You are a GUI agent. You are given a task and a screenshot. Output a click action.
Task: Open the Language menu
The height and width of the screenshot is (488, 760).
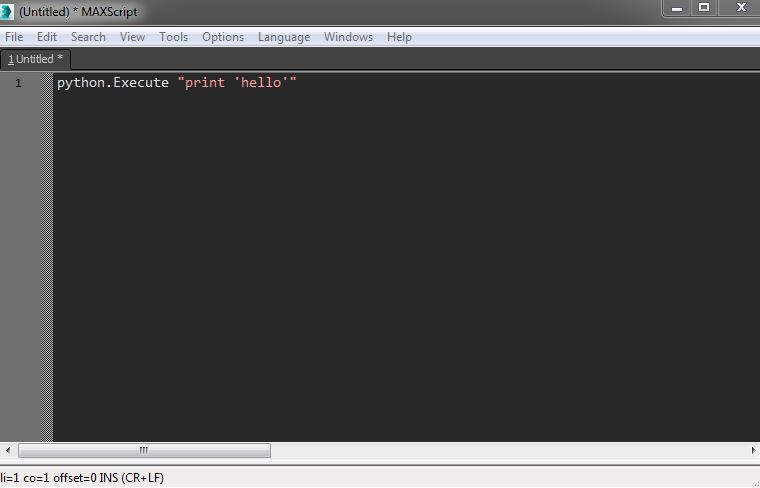coord(284,37)
